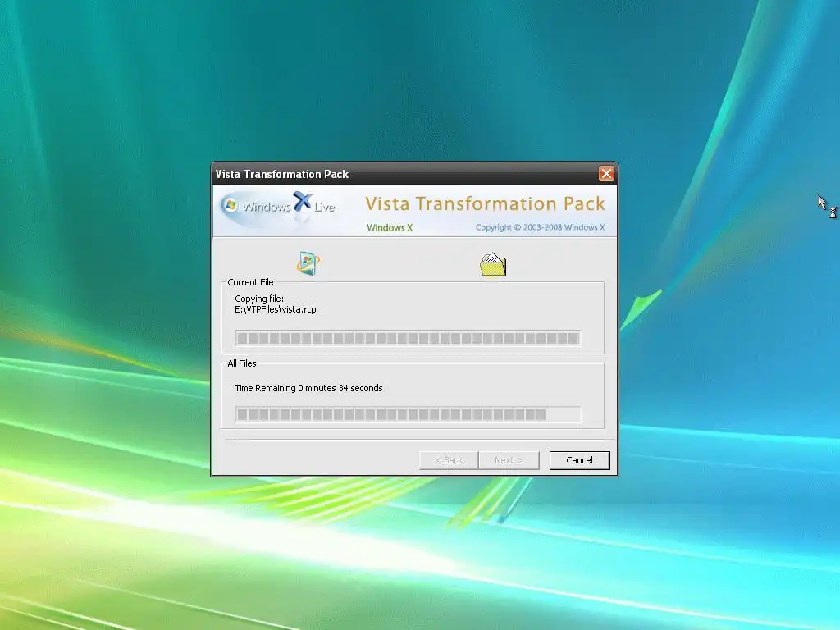Click the Current File progress bar
Viewport: 840px width, 630px height.
(x=409, y=338)
